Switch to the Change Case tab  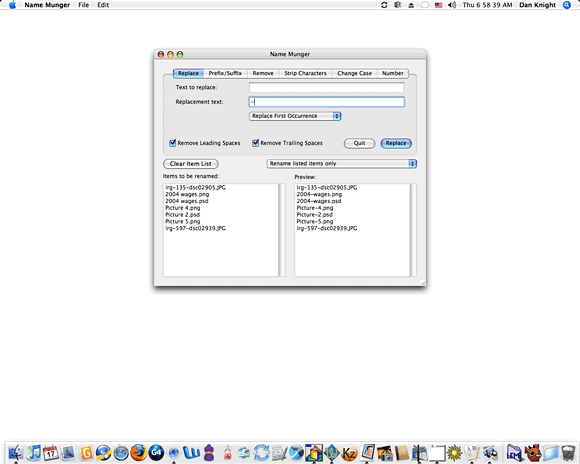point(354,73)
